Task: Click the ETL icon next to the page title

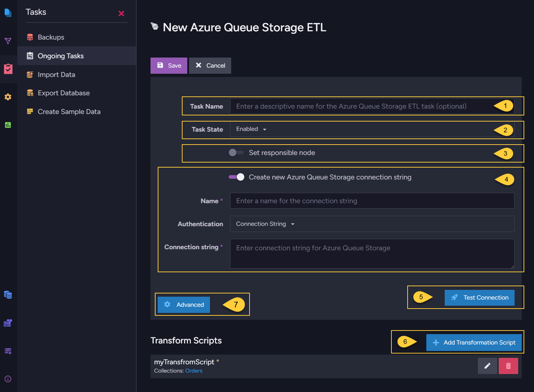Action: [x=154, y=26]
